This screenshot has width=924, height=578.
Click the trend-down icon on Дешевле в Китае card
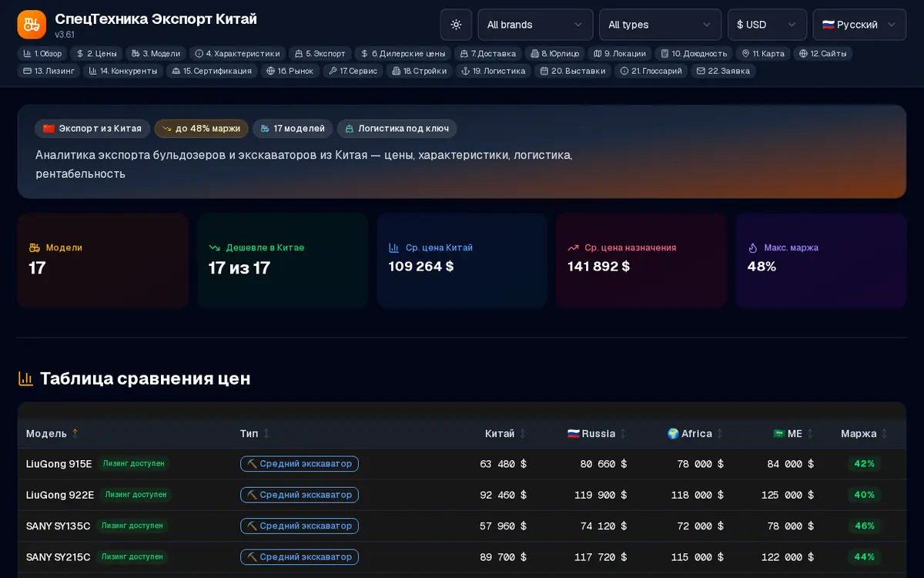pyautogui.click(x=215, y=247)
